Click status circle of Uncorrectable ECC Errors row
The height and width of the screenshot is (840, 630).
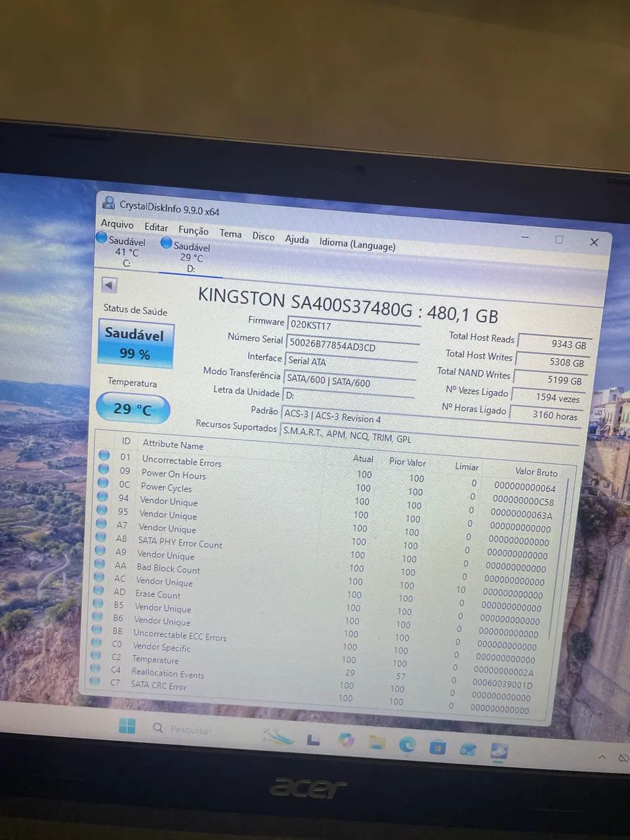tap(96, 630)
